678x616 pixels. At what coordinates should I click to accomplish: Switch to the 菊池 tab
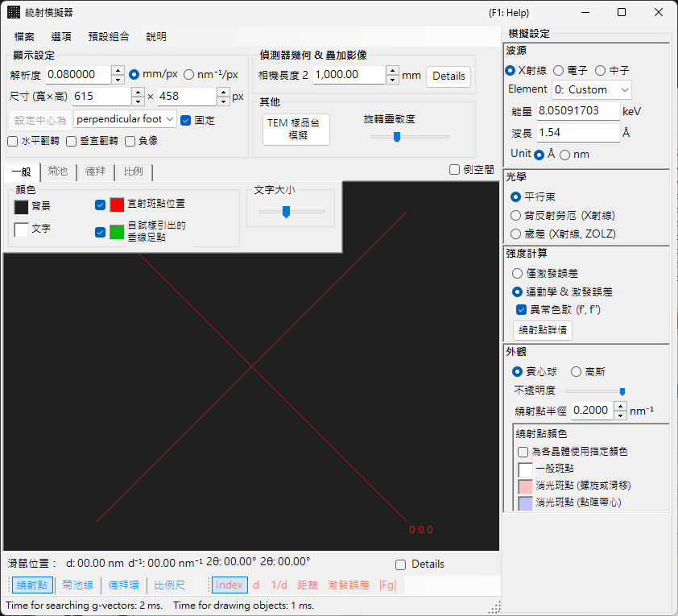[x=58, y=172]
